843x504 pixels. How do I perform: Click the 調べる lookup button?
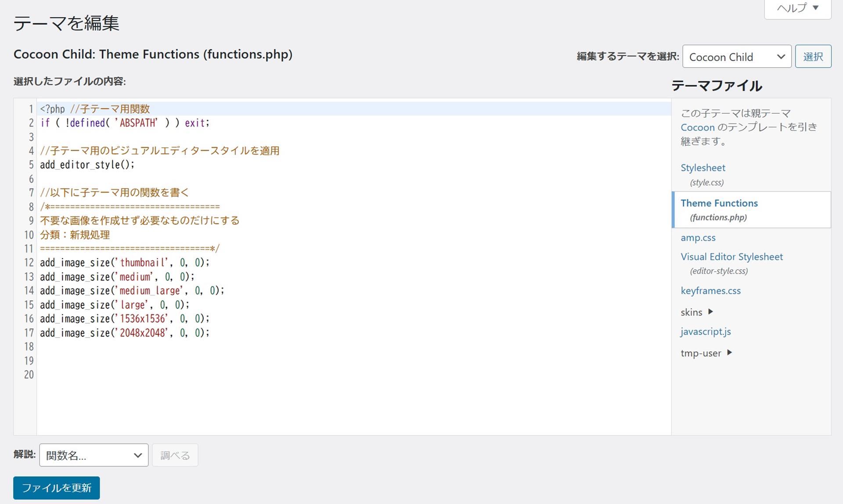coord(175,455)
